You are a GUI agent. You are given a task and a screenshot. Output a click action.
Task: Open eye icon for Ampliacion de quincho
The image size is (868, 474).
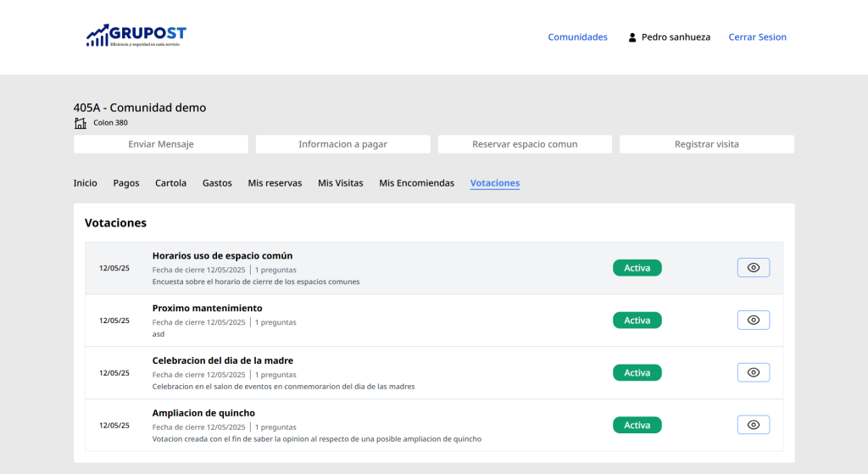753,426
